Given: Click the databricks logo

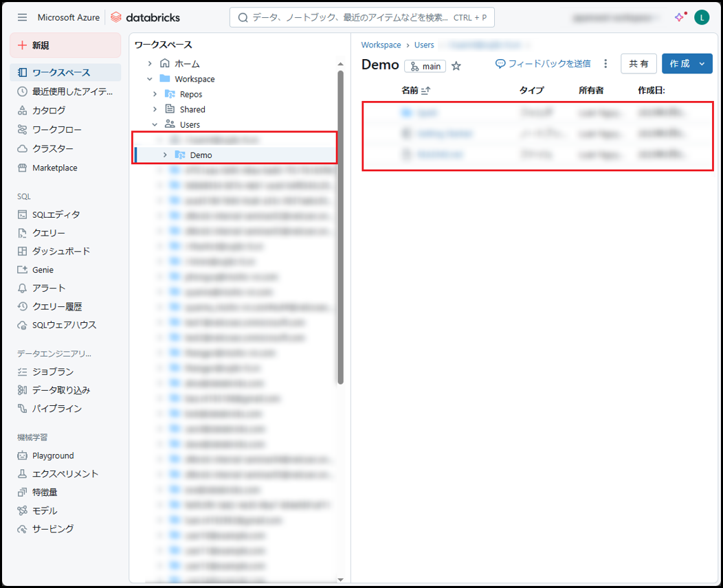Looking at the screenshot, I should (145, 17).
